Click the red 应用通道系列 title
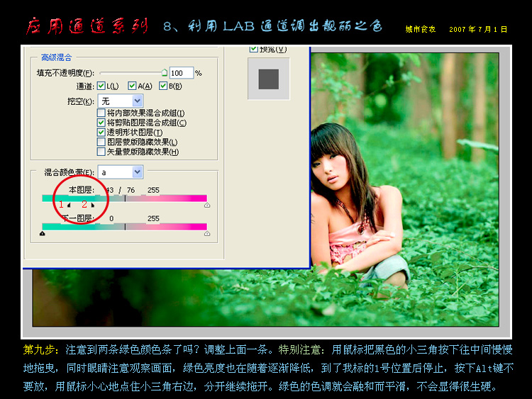Viewport: 532px width, 399px height. 87,26
